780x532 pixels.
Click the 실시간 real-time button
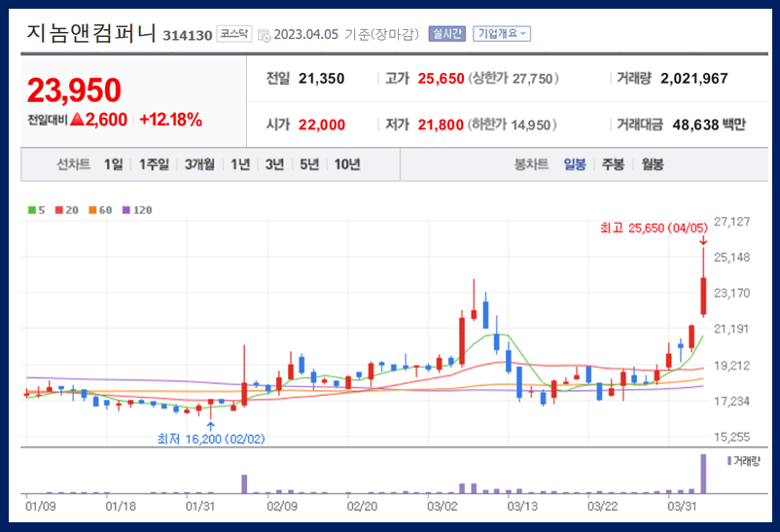(446, 34)
